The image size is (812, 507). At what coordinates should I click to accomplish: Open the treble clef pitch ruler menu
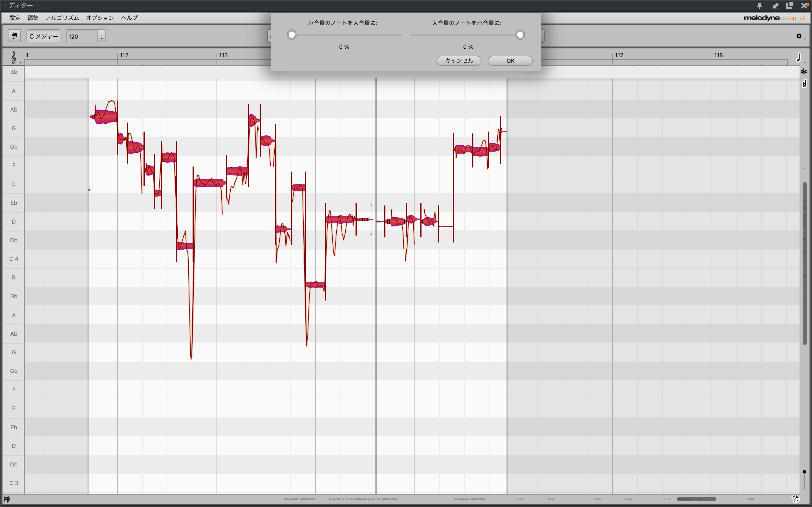(x=14, y=58)
